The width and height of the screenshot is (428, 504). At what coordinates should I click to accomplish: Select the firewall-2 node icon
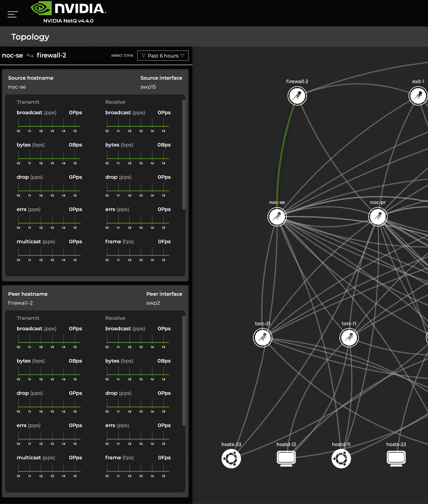click(x=297, y=96)
